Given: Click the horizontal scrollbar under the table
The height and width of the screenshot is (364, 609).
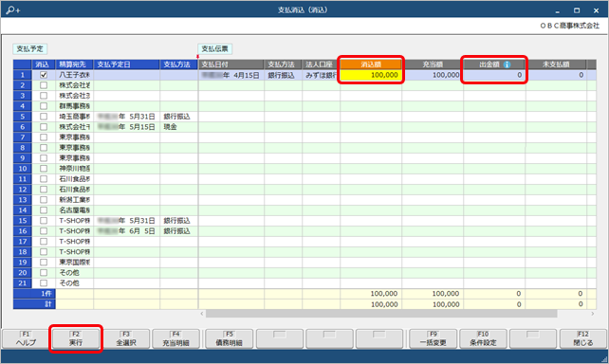Looking at the screenshot, I should (x=381, y=314).
